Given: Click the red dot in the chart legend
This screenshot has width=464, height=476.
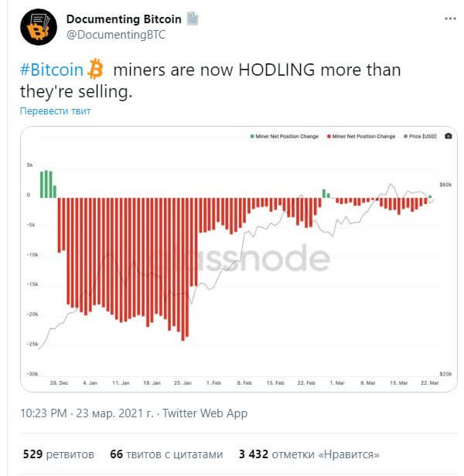Looking at the screenshot, I should pos(329,136).
